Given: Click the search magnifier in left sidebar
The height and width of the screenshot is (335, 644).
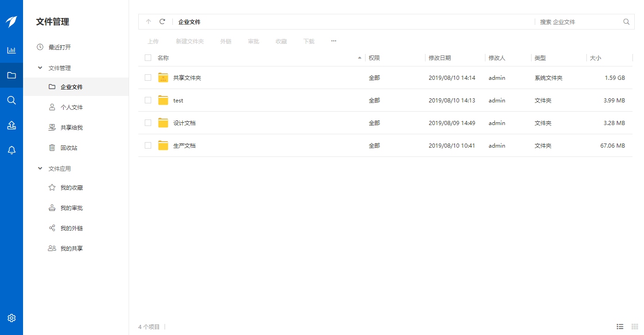Looking at the screenshot, I should 12,100.
